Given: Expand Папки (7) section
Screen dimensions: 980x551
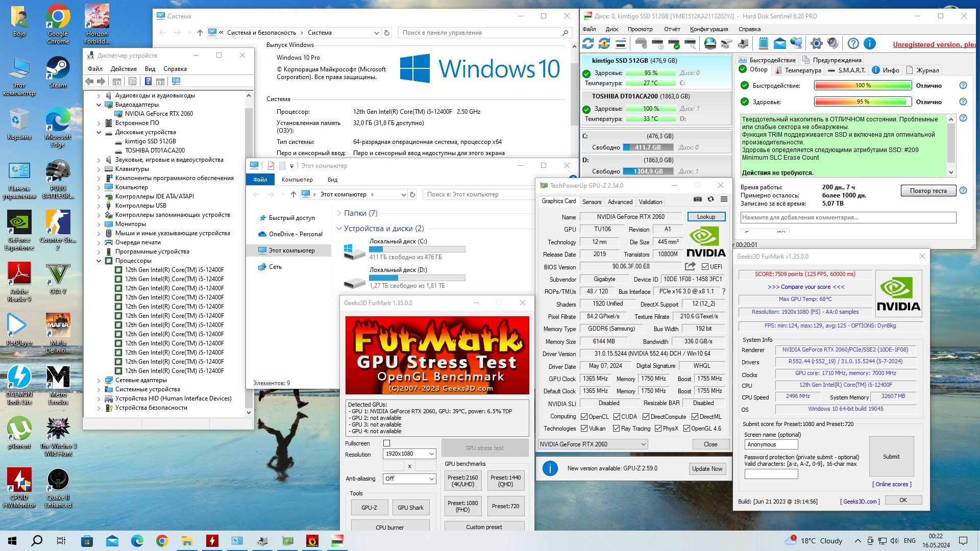Looking at the screenshot, I should [339, 213].
